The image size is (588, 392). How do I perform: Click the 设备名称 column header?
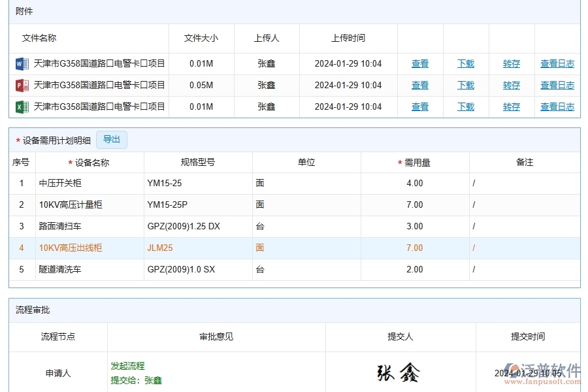(90, 162)
